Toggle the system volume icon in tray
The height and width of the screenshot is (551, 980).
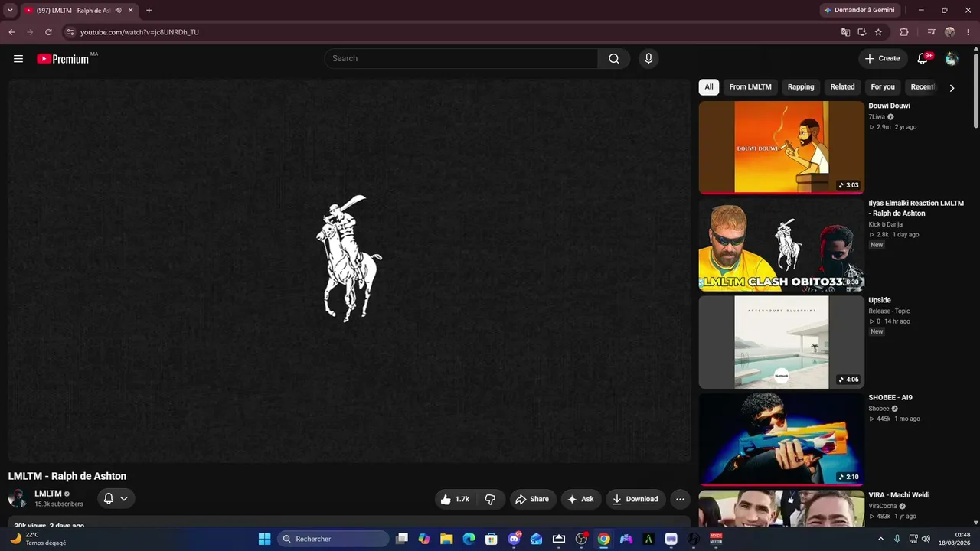(926, 539)
